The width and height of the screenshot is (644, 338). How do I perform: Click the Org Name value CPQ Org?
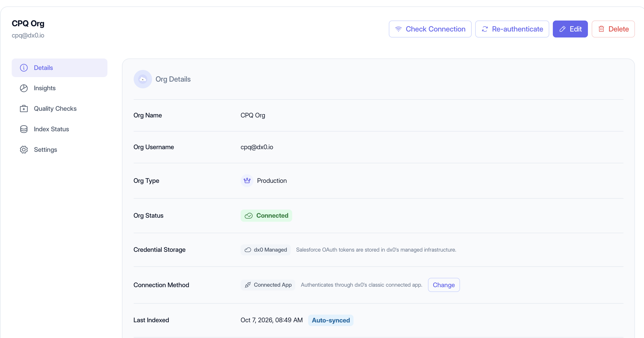[253, 115]
